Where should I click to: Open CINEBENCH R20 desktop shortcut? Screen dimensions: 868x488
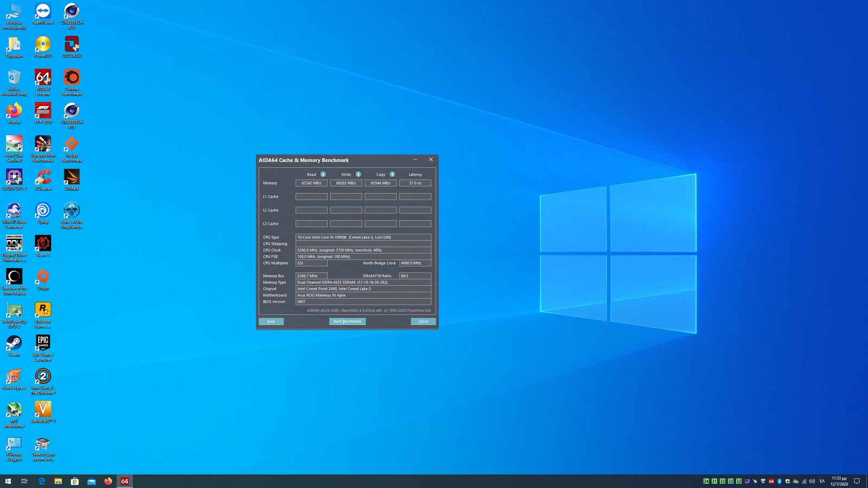point(72,16)
